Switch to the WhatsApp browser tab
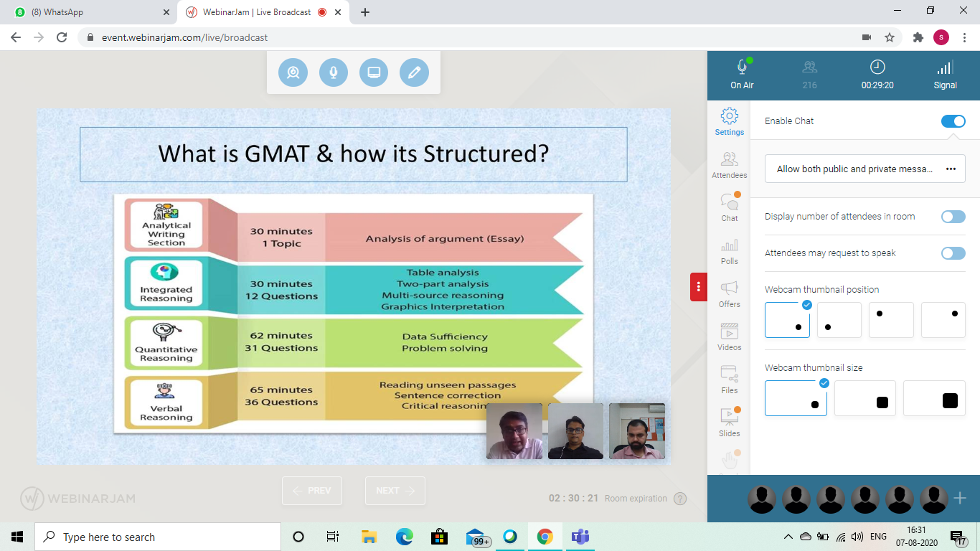This screenshot has height=551, width=980. click(x=90, y=12)
